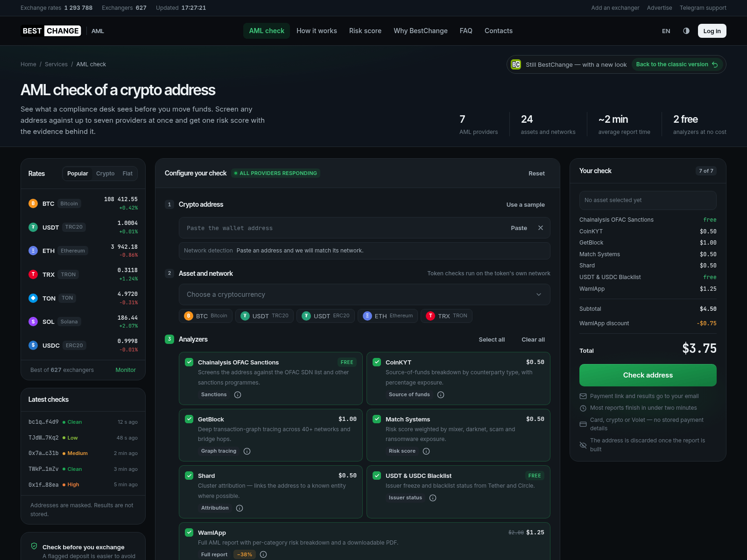Open the info icon beside Graph tracing
Image resolution: width=747 pixels, height=560 pixels.
[x=247, y=451]
